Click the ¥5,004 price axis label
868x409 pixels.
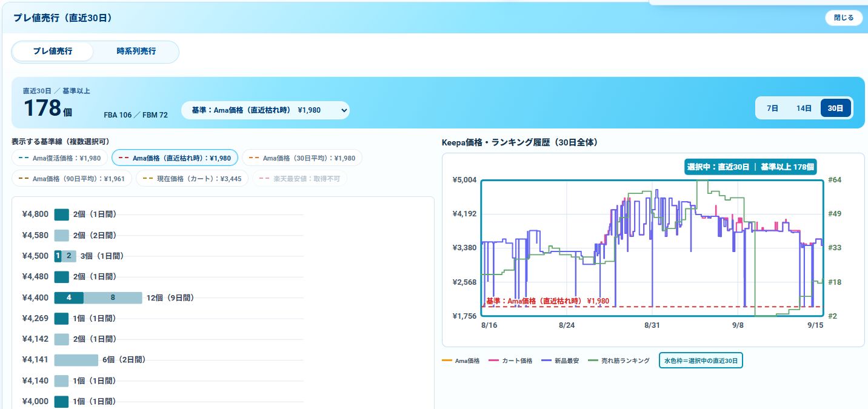(465, 180)
